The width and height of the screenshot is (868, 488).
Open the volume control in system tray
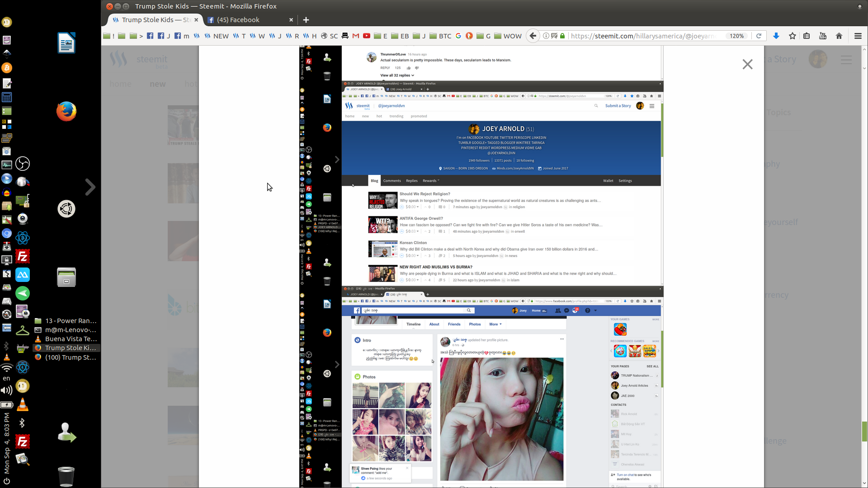7,390
